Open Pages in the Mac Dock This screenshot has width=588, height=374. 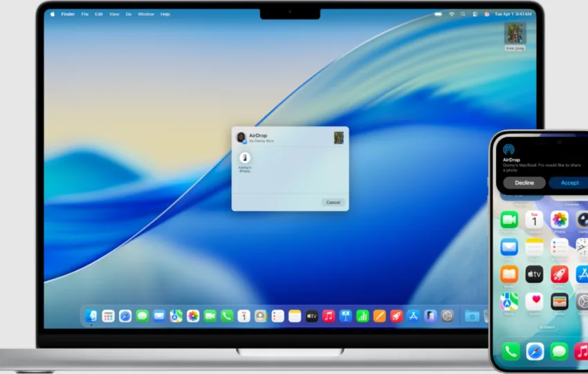[x=380, y=316]
